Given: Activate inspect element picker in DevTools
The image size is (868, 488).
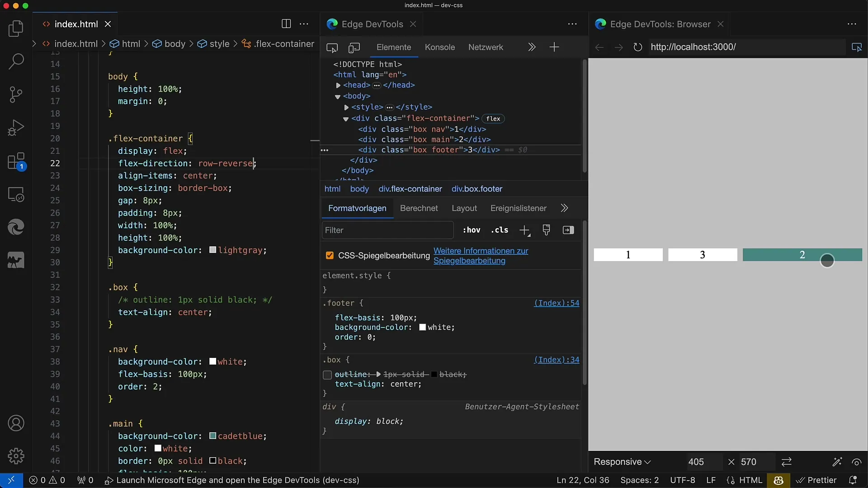Looking at the screenshot, I should tap(332, 47).
